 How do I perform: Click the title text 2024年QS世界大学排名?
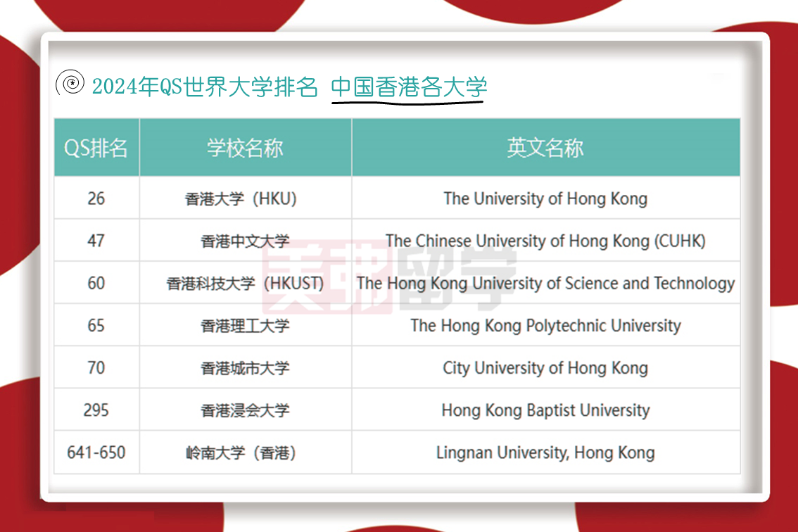(205, 87)
